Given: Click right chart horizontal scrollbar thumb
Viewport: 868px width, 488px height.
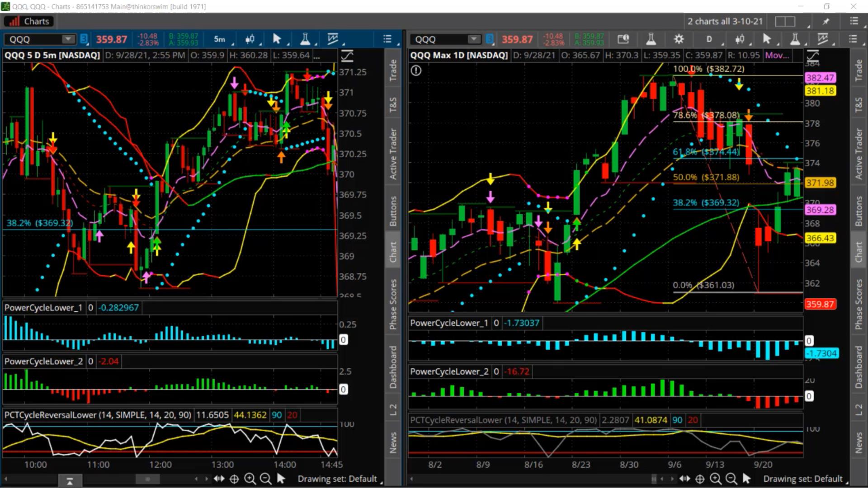Looking at the screenshot, I should click(654, 479).
